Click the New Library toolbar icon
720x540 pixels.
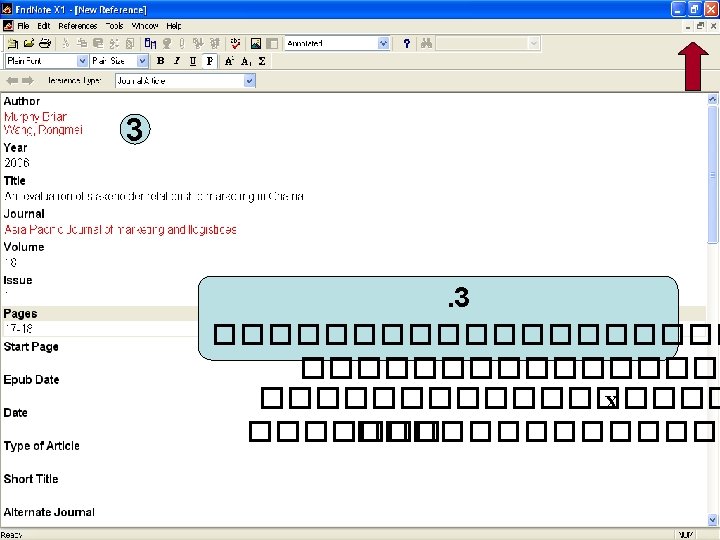coord(12,44)
